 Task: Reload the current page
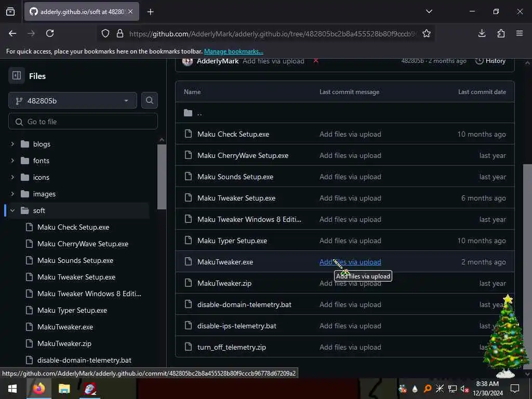tap(50, 33)
